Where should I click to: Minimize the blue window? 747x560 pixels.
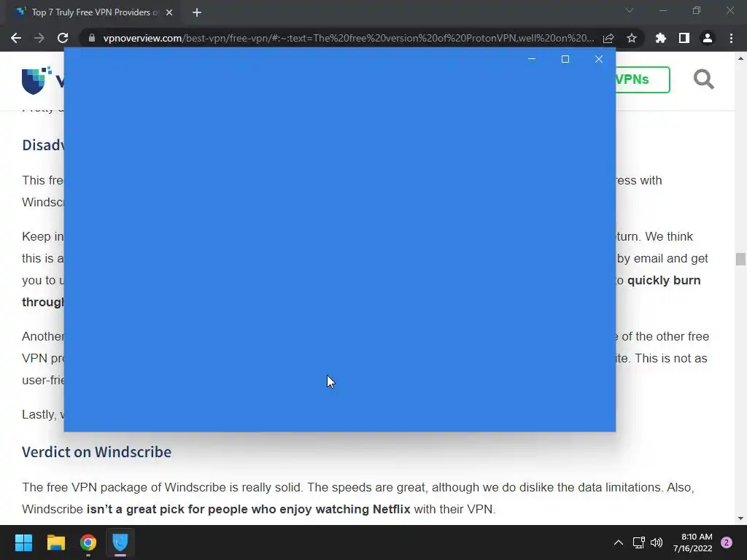point(532,59)
